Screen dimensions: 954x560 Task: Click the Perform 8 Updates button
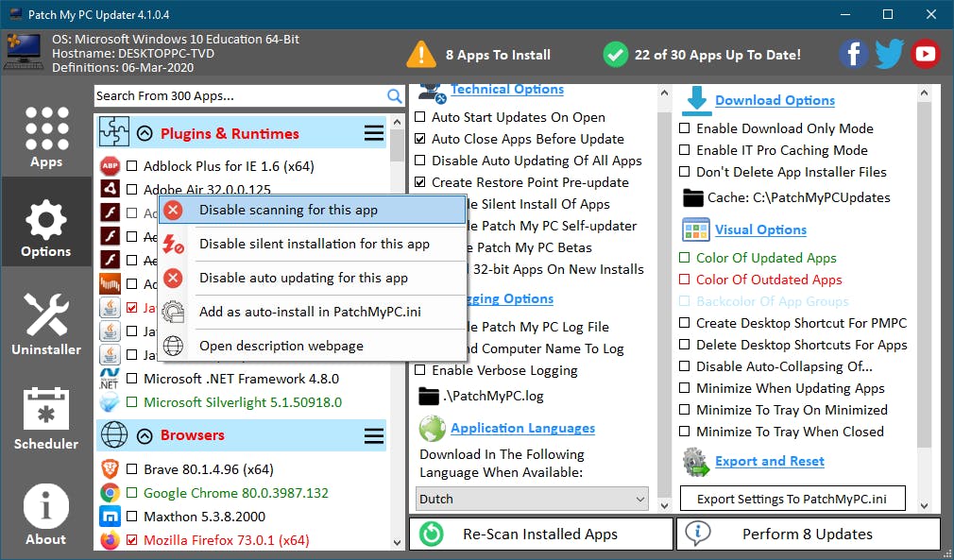[x=809, y=534]
